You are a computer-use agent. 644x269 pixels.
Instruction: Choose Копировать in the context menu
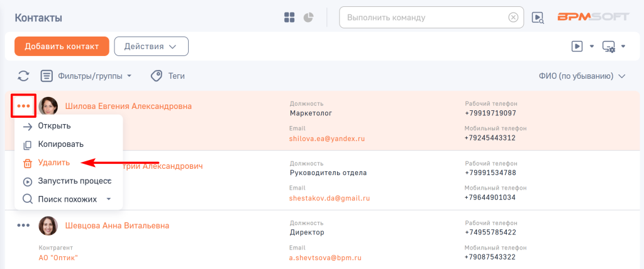pos(60,144)
